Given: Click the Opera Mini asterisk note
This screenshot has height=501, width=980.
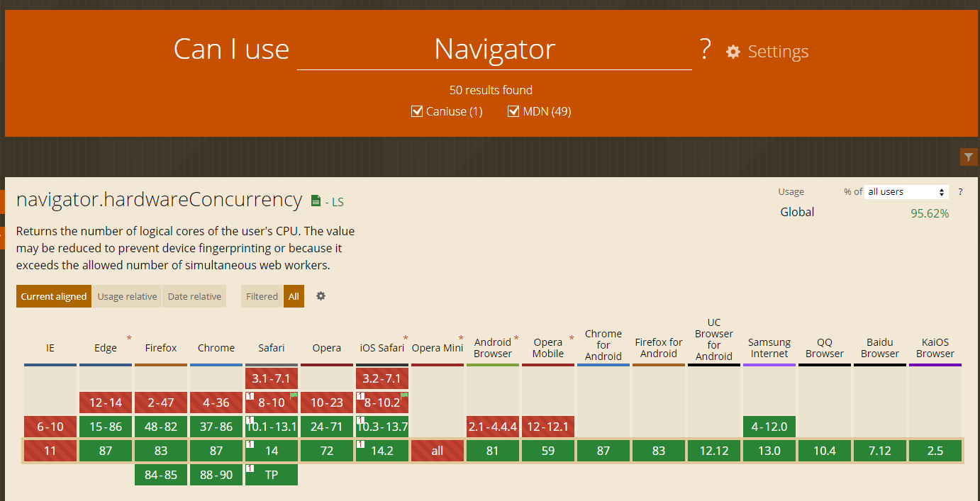Looking at the screenshot, I should coord(461,339).
